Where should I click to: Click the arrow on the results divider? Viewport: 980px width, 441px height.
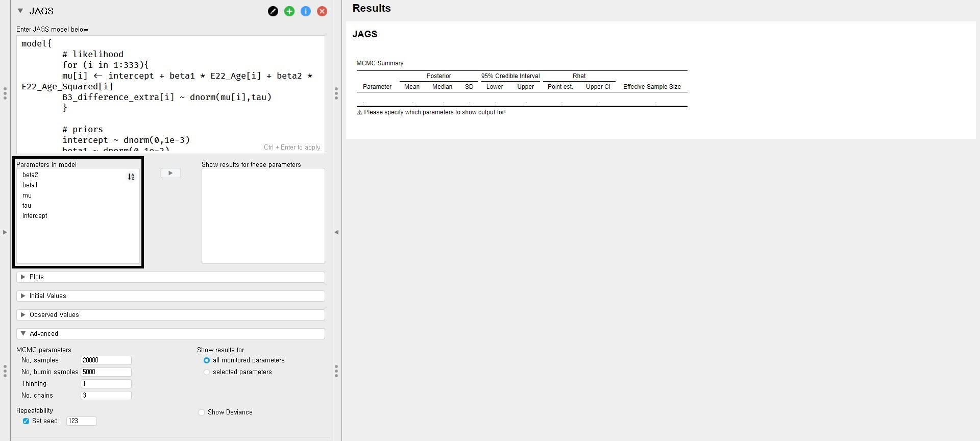336,232
